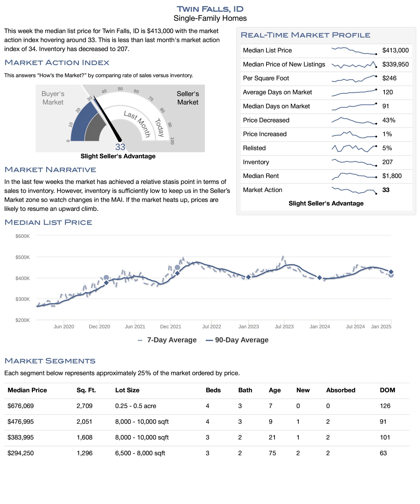The image size is (420, 504).
Task: Click the Beds column header
Action: pyautogui.click(x=213, y=390)
